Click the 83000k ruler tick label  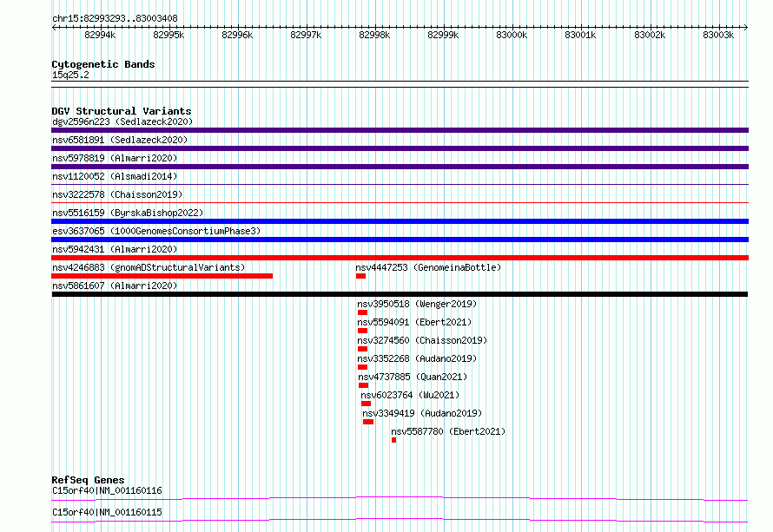coord(512,35)
